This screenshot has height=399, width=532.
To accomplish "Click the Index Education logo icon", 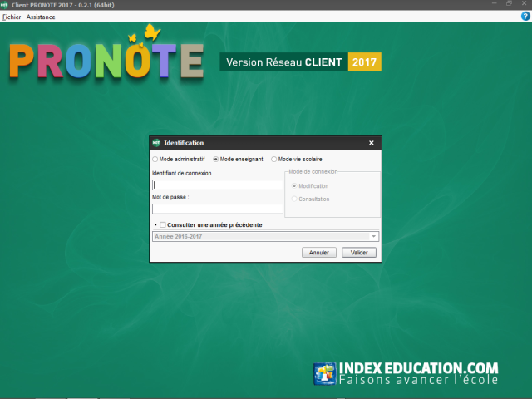I will pyautogui.click(x=325, y=373).
